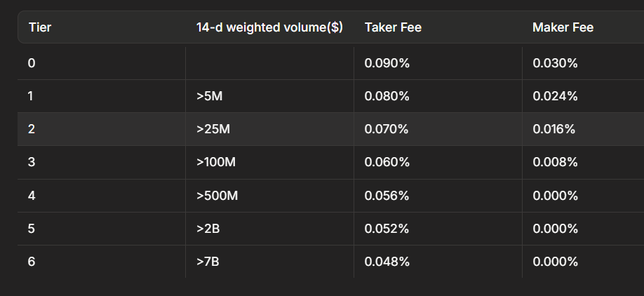Select the 0.048% taker fee cell
644x296 pixels.
point(387,262)
